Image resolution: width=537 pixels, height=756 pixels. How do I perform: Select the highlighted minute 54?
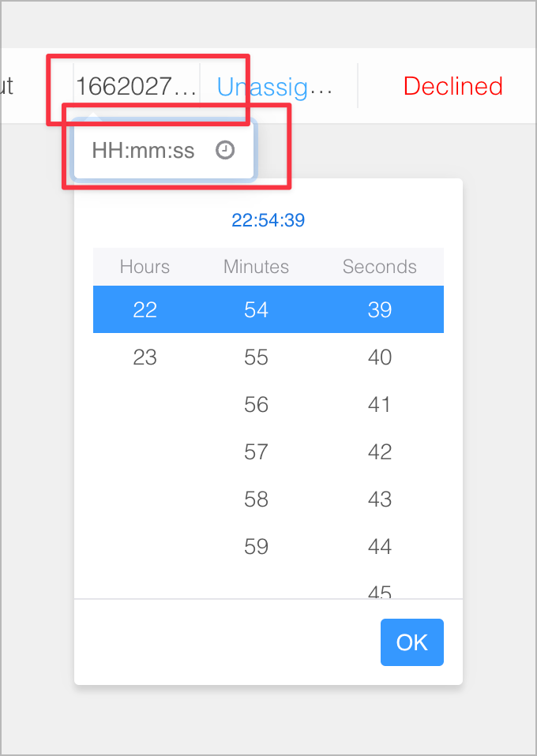(x=255, y=309)
